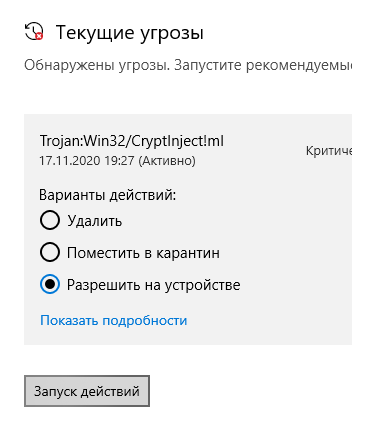The image size is (388, 423).
Task: Start actions with the Запуск действий button
Action: click(x=87, y=391)
